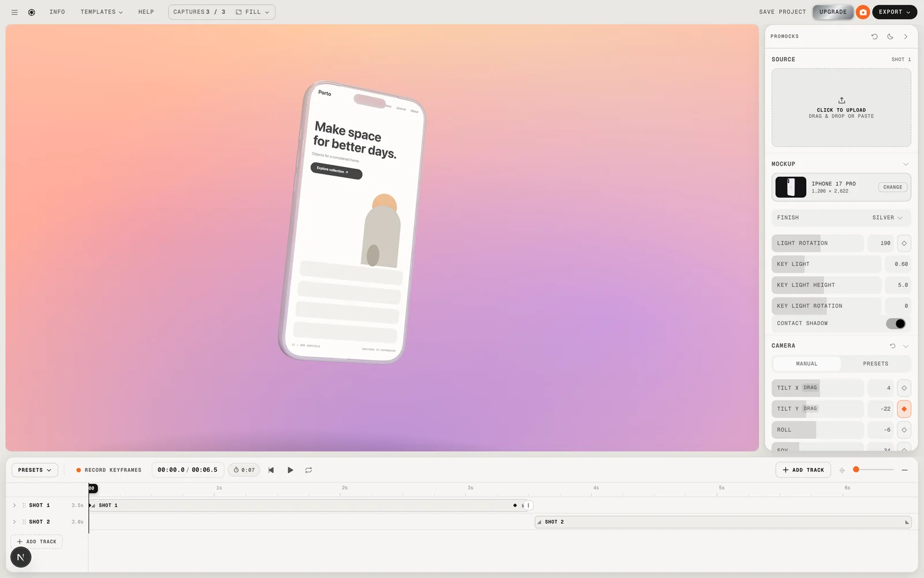Screen dimensions: 924x578
Task: Play the animation
Action: tap(290, 470)
